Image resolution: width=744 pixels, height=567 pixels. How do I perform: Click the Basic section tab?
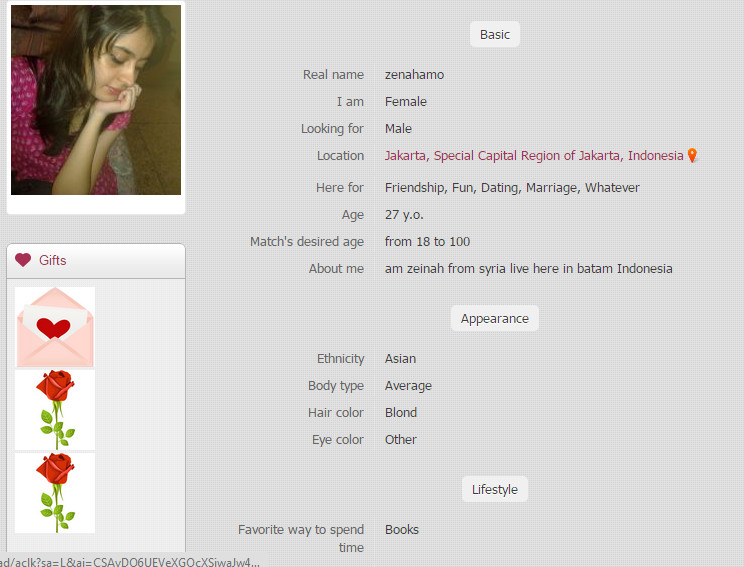pyautogui.click(x=495, y=35)
